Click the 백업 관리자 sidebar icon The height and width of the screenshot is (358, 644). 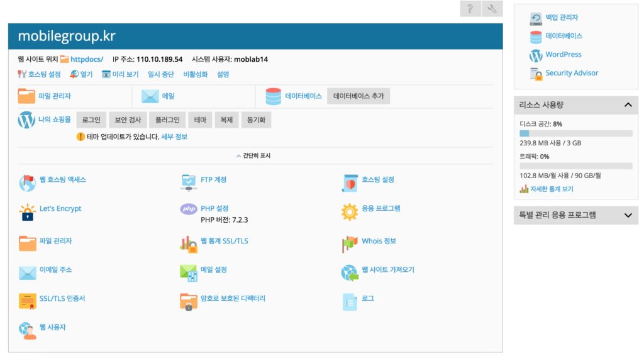[x=536, y=19]
